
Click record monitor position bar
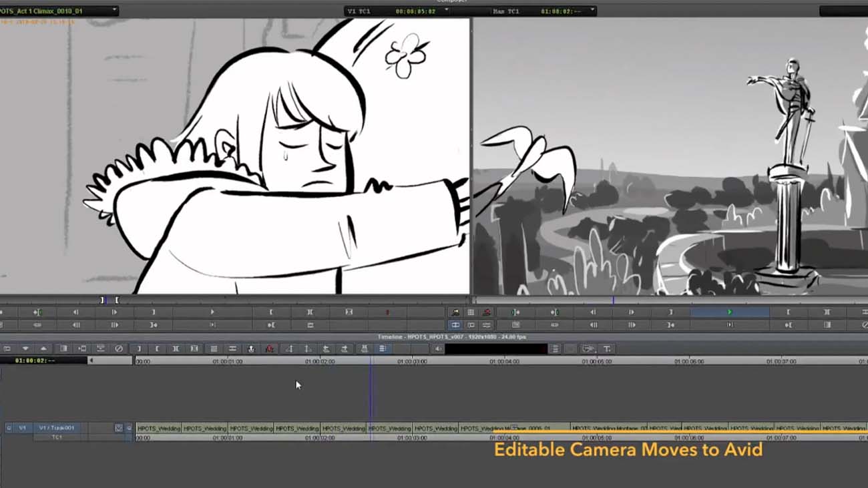coord(670,300)
